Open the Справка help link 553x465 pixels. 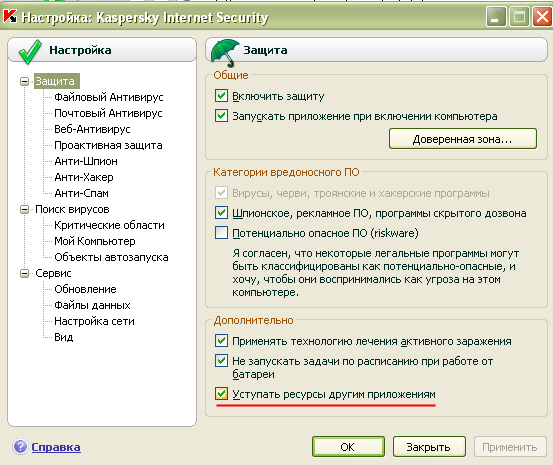[56, 447]
